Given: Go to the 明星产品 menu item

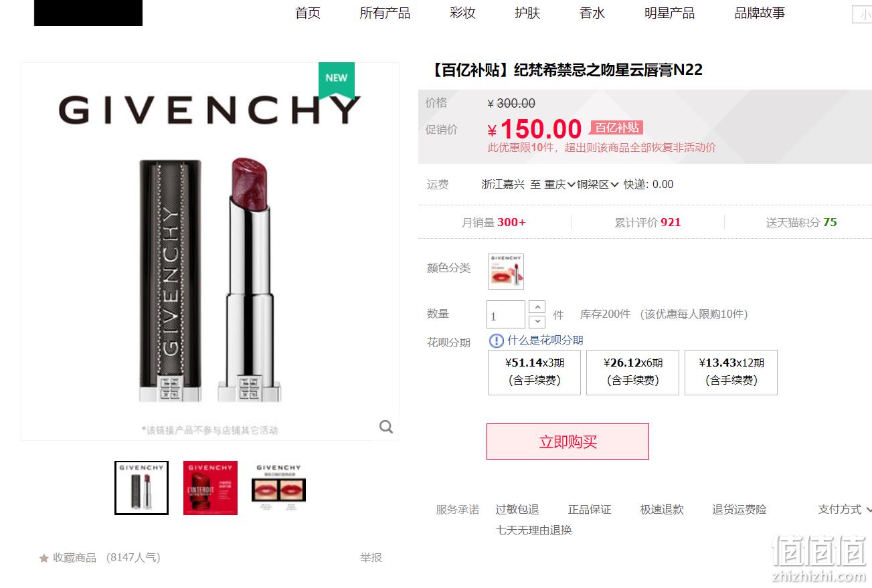Looking at the screenshot, I should click(669, 13).
